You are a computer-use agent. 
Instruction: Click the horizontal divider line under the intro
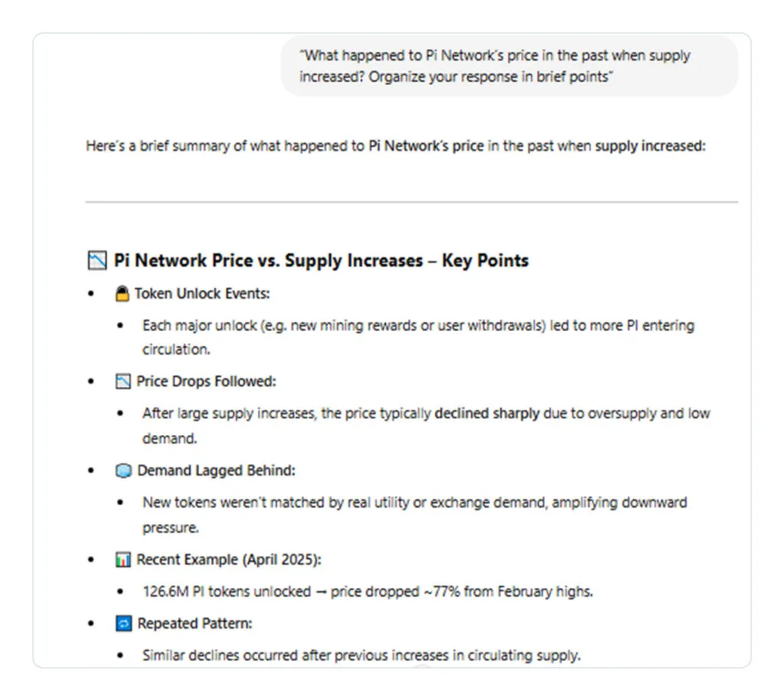pos(411,202)
